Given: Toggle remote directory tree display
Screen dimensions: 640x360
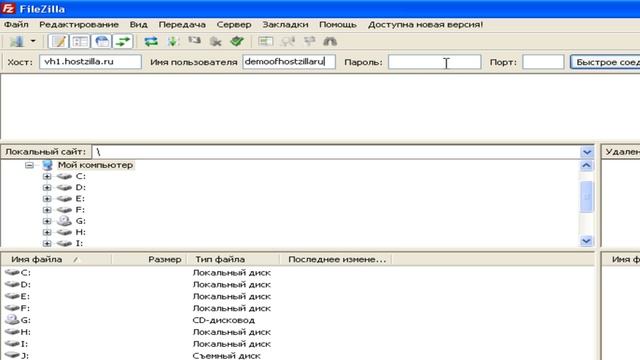Looking at the screenshot, I should click(102, 41).
